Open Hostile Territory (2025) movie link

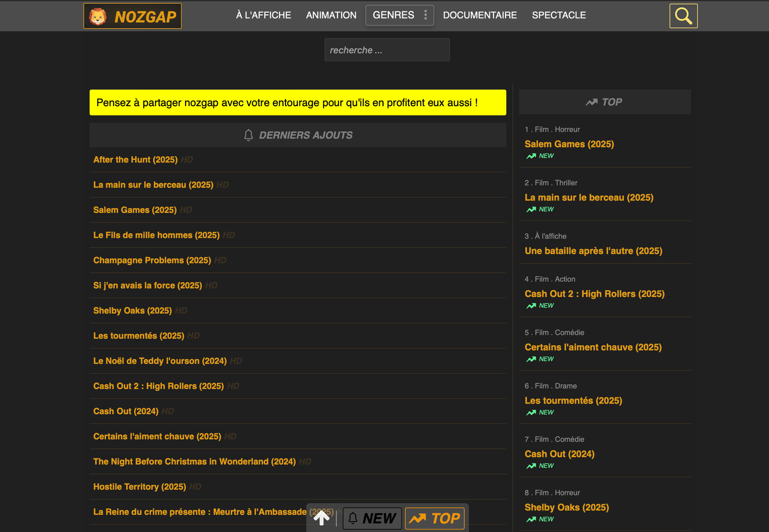click(x=139, y=487)
